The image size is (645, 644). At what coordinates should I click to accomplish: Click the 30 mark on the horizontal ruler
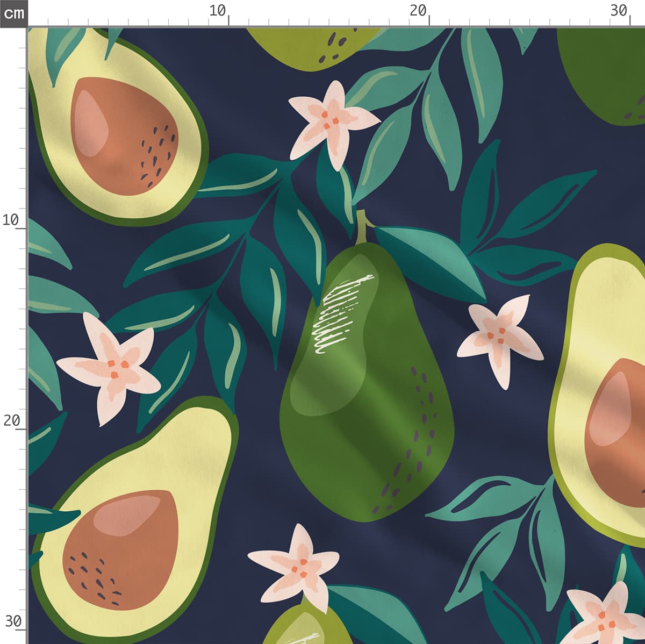(x=619, y=11)
